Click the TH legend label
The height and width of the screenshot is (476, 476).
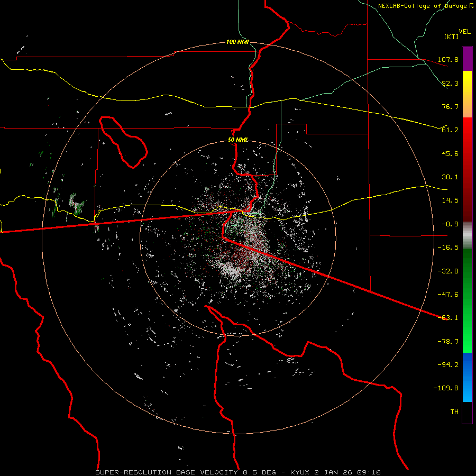[x=454, y=412]
